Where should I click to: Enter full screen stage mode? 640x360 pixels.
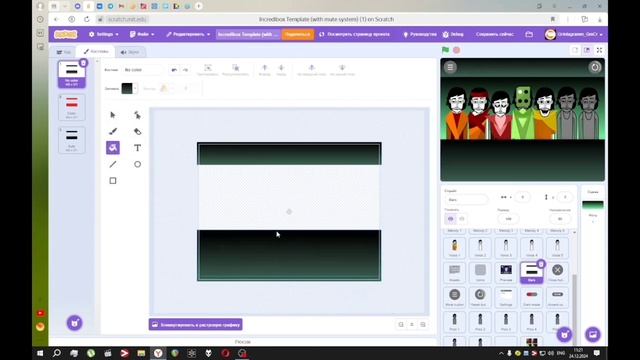pos(599,50)
